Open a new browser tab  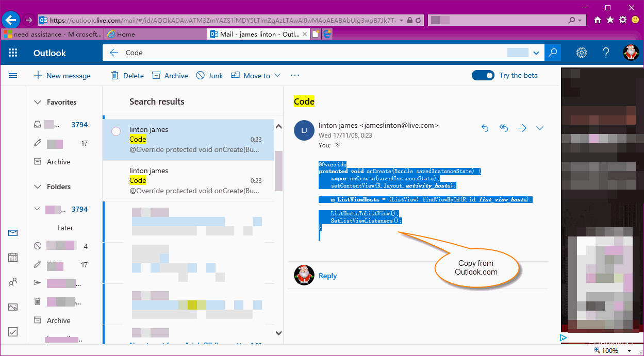pos(316,34)
